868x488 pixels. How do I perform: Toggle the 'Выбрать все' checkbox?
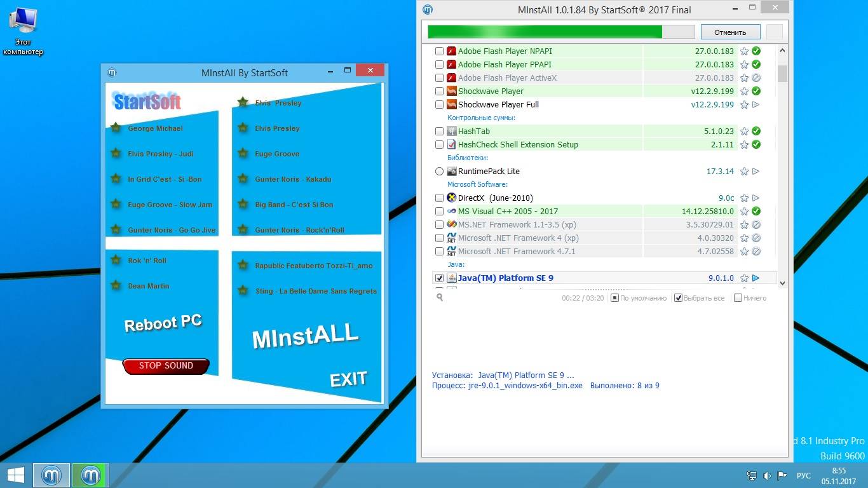pos(678,297)
